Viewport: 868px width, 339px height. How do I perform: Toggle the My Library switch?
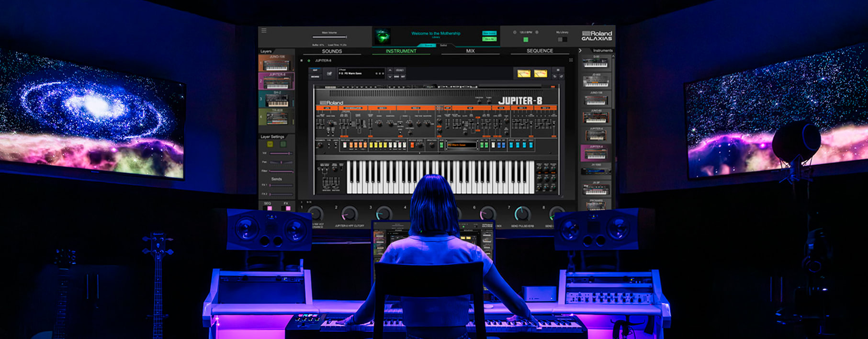tap(563, 40)
